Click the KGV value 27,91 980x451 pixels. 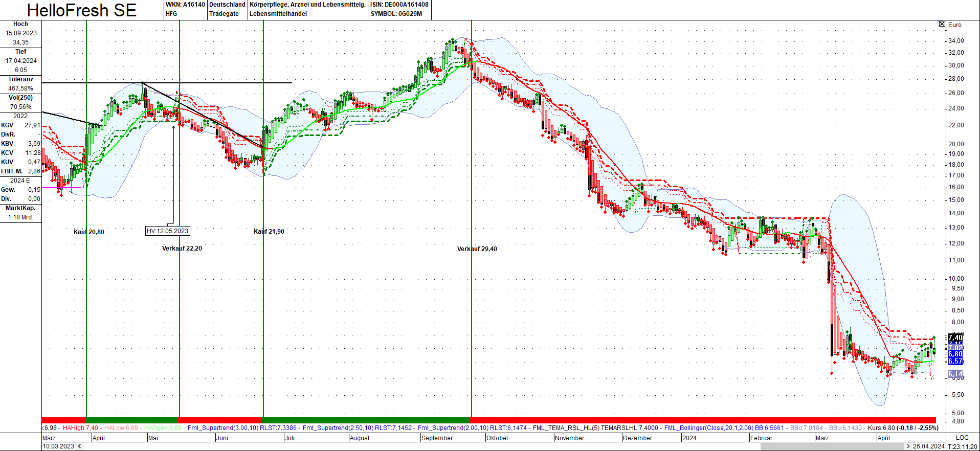click(32, 125)
